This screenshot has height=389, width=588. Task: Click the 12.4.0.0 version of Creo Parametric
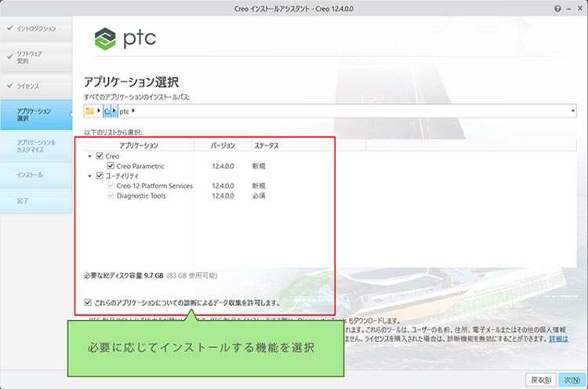click(223, 165)
